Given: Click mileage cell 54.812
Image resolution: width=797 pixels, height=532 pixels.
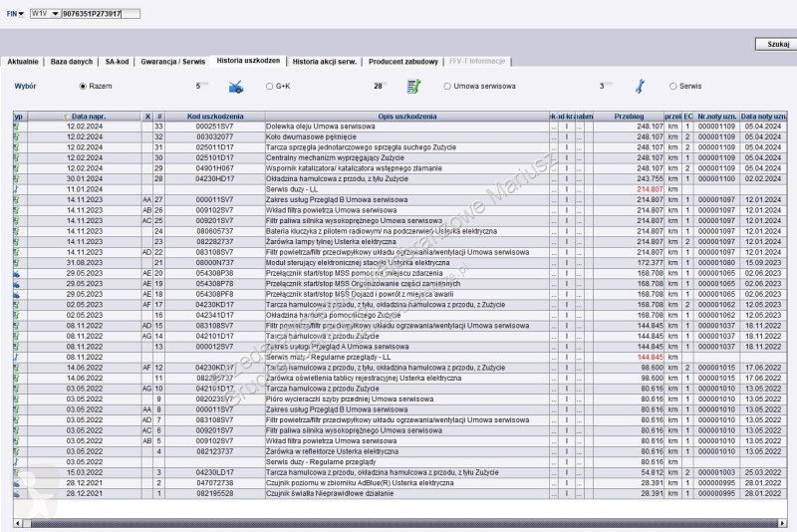Looking at the screenshot, I should click(629, 472).
